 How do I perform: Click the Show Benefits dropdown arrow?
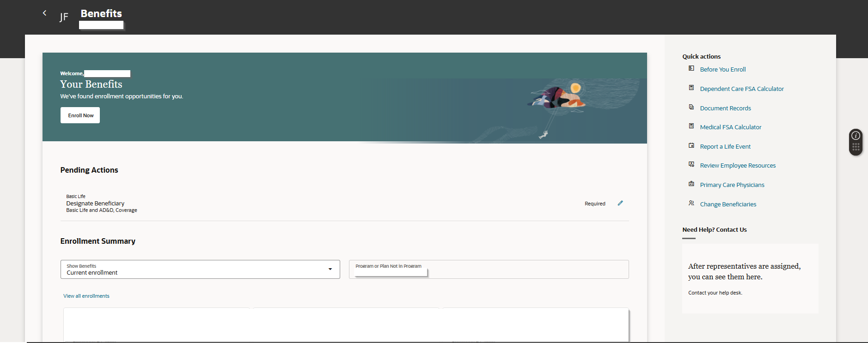point(330,269)
